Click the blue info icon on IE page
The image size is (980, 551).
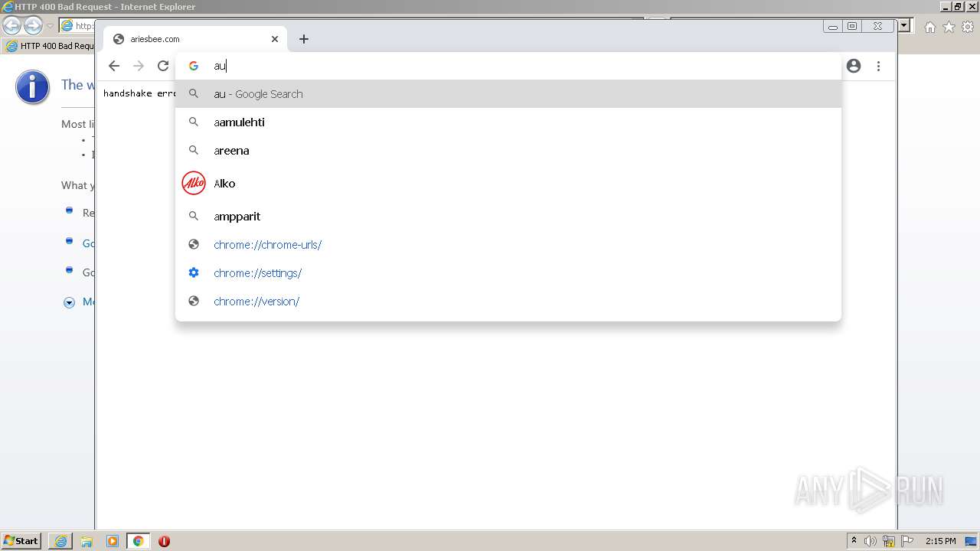click(32, 87)
